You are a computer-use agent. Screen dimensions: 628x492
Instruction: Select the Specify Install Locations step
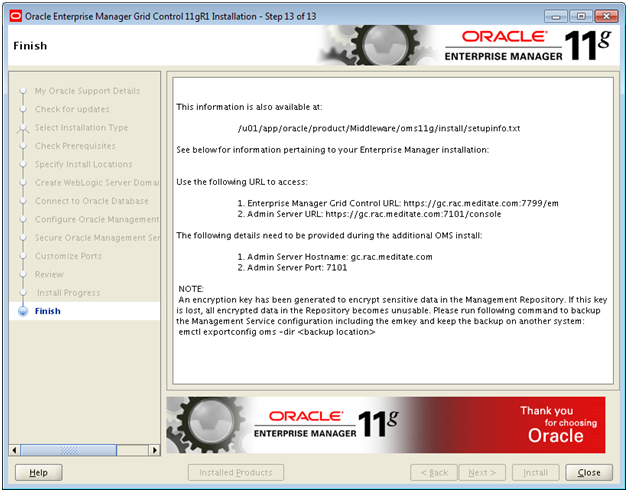83,164
